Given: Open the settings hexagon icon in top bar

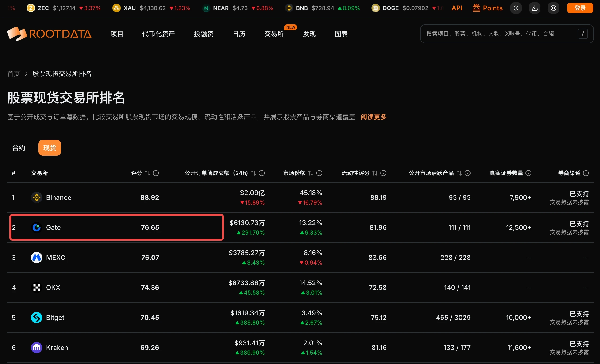Looking at the screenshot, I should pos(553,8).
